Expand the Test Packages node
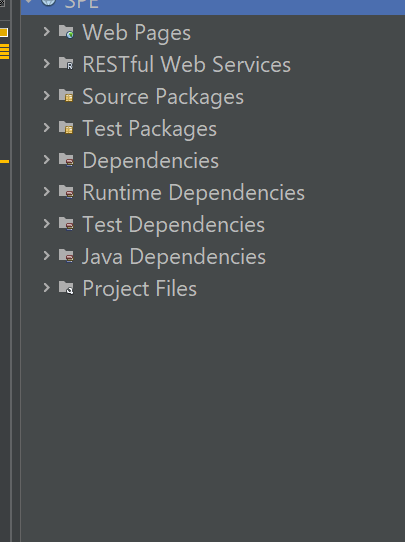 coord(47,128)
